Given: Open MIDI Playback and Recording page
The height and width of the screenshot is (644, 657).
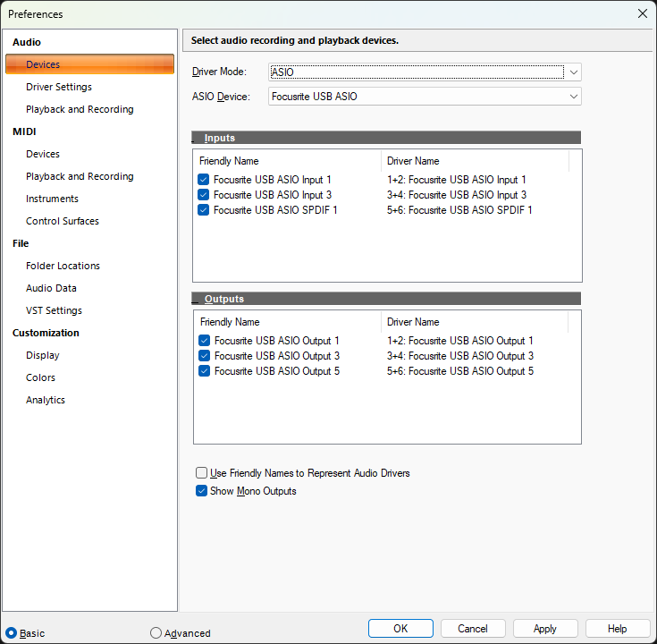Looking at the screenshot, I should tap(80, 176).
